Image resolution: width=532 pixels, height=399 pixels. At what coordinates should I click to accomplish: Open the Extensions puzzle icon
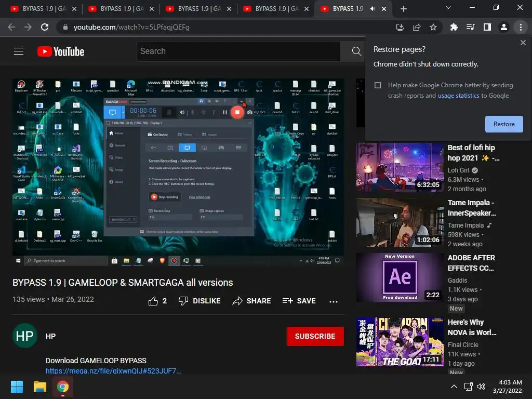454,27
